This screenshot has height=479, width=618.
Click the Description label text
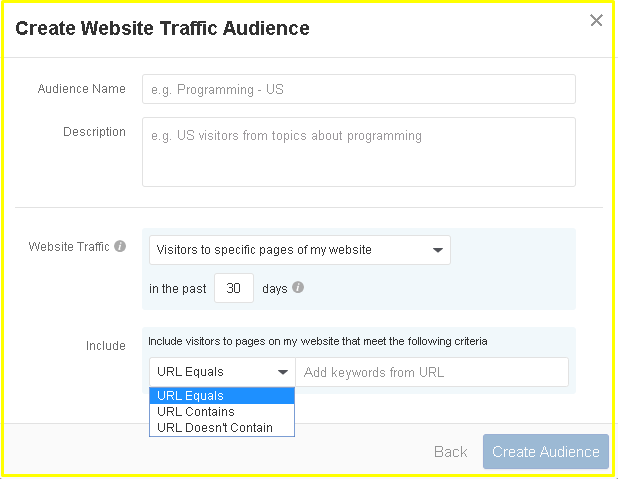pos(94,132)
